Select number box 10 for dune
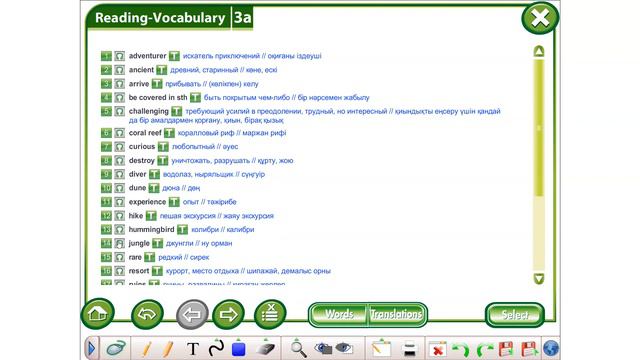This screenshot has height=360, width=640. pyautogui.click(x=106, y=188)
